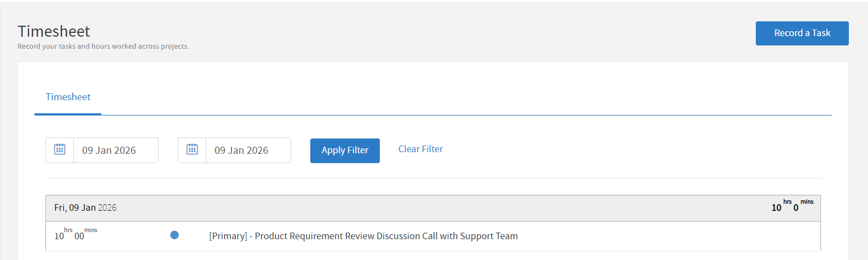Click the [Primary] tag of the entry
The height and width of the screenshot is (260, 868).
tap(228, 236)
